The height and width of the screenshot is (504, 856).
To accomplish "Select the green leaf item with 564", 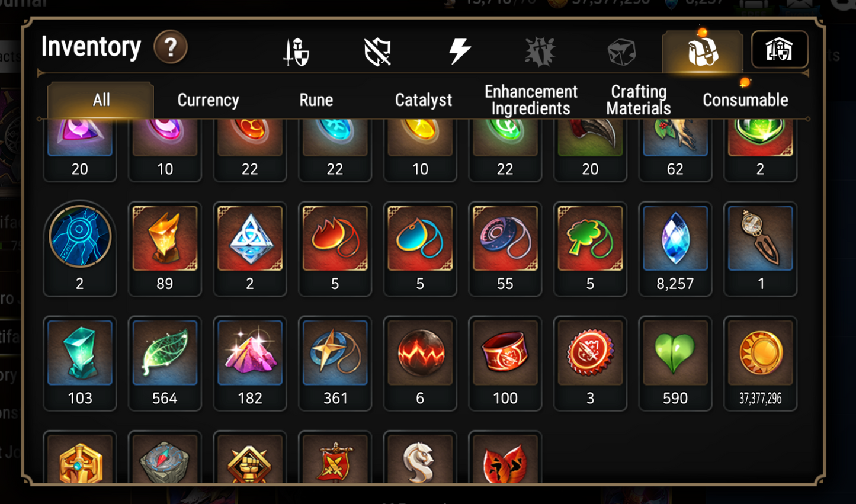I will tap(165, 364).
